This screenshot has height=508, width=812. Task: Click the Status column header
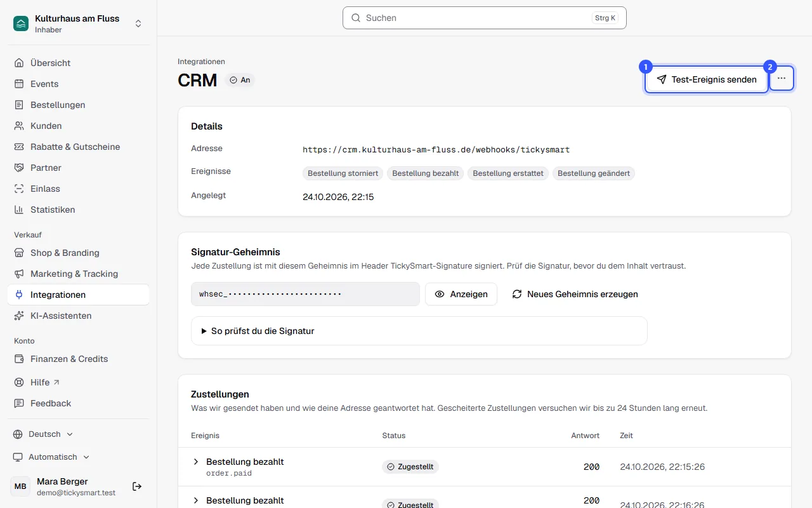point(393,436)
